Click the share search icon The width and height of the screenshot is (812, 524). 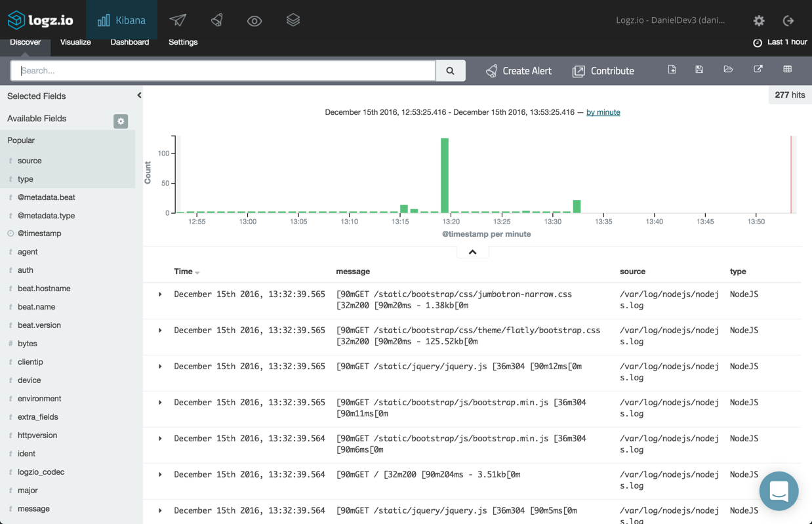[758, 70]
